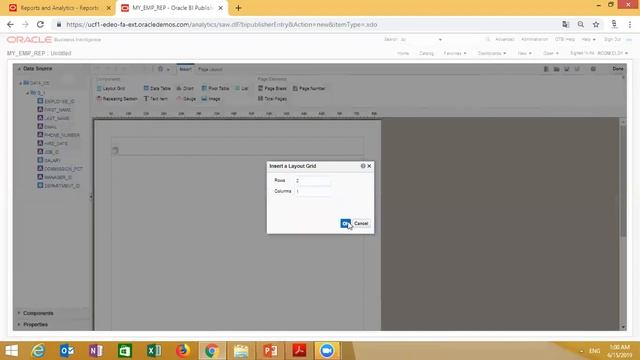This screenshot has width=640, height=360.
Task: Focus the Columns input field
Action: (x=313, y=191)
